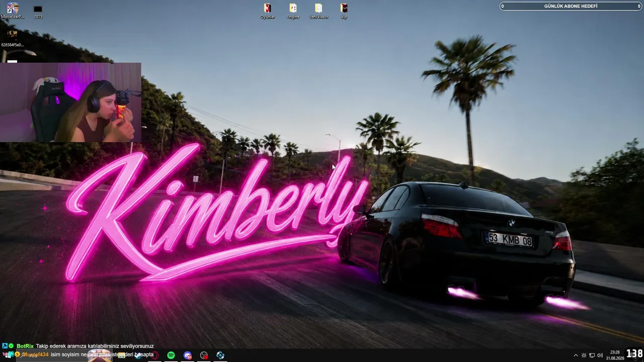Open the 0815 desktop file

point(38,12)
